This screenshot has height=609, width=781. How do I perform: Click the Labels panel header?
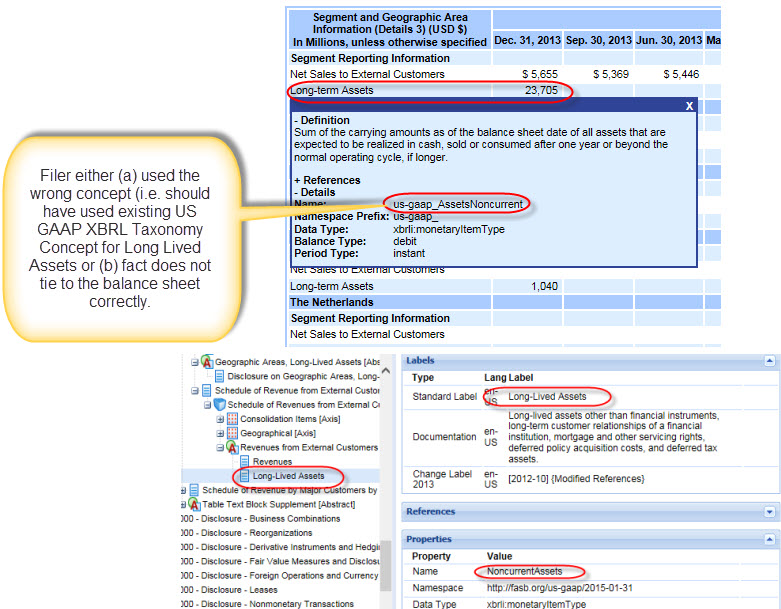tap(590, 361)
